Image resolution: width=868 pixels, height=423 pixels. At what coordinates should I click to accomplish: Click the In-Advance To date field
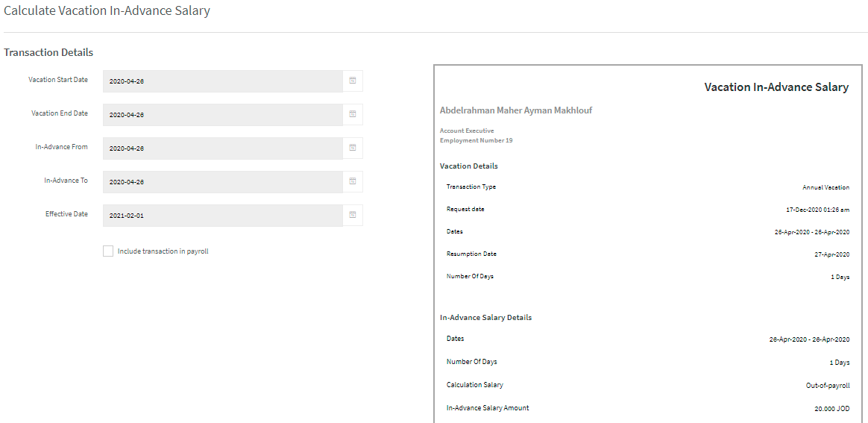(x=223, y=182)
